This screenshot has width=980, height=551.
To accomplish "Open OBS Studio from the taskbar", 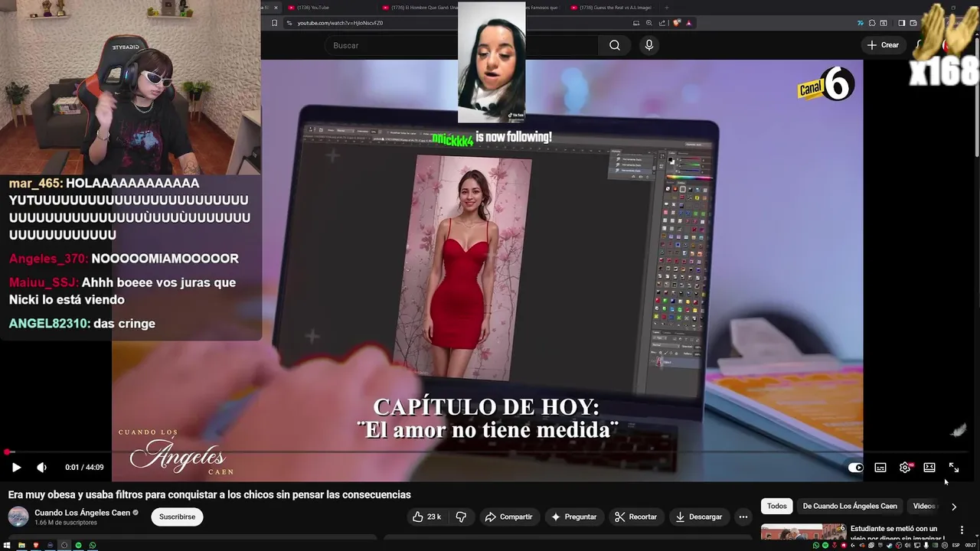I will point(64,546).
